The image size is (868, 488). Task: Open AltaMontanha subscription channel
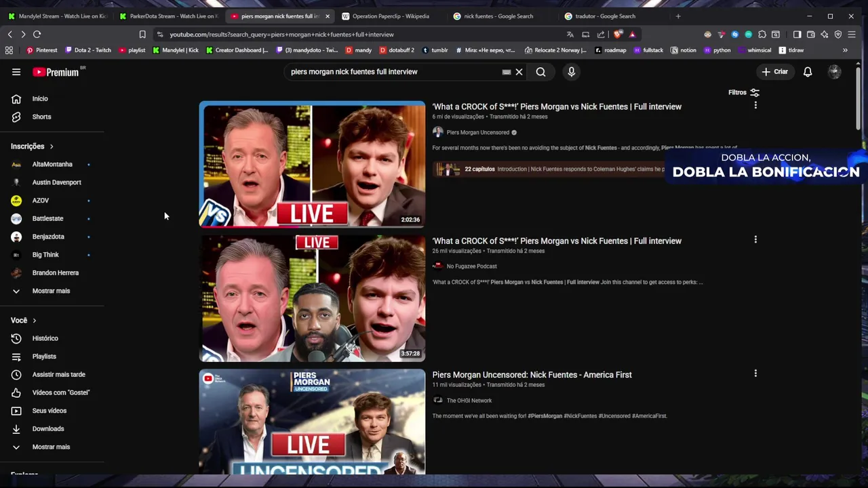pos(52,164)
